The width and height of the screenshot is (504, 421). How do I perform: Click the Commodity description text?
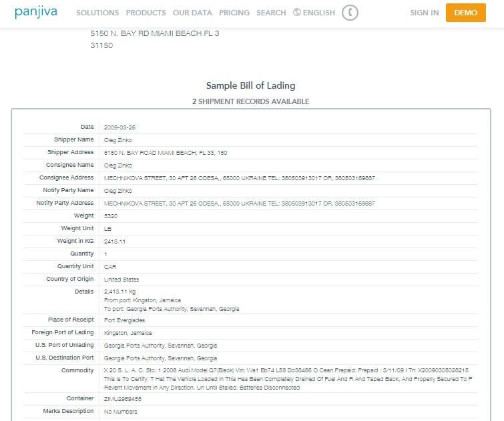click(286, 378)
